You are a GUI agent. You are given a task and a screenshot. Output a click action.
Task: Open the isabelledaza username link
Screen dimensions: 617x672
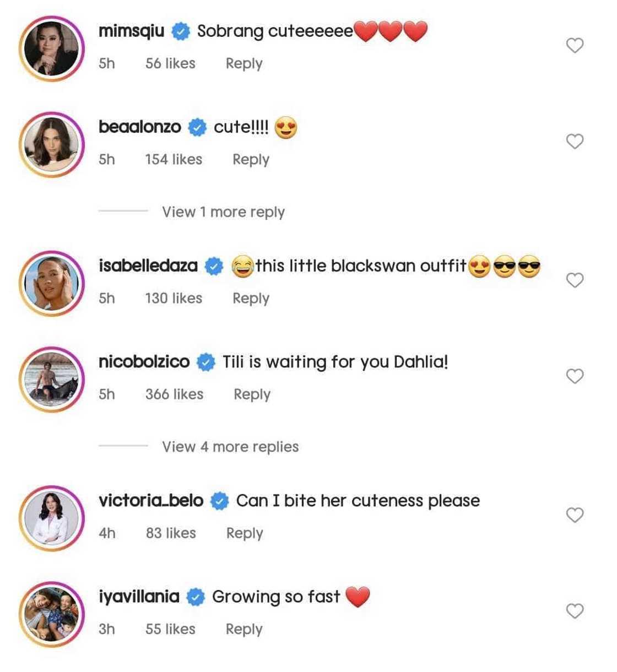(148, 266)
